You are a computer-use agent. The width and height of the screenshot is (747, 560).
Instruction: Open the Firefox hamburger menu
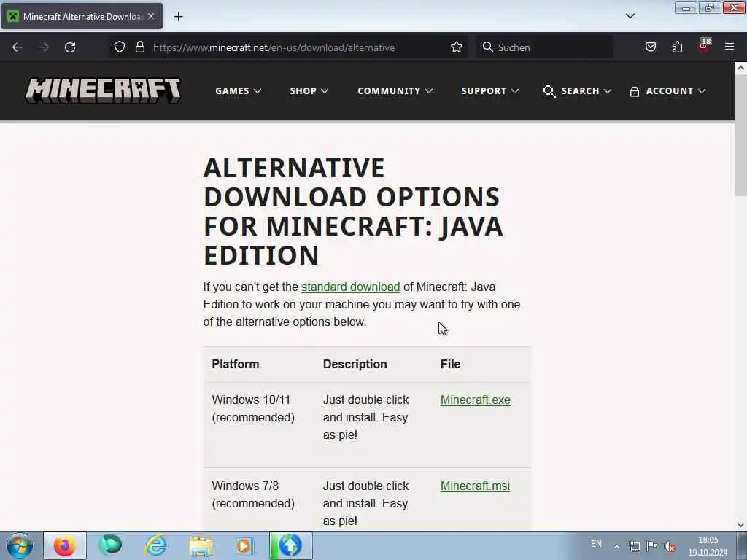[729, 47]
